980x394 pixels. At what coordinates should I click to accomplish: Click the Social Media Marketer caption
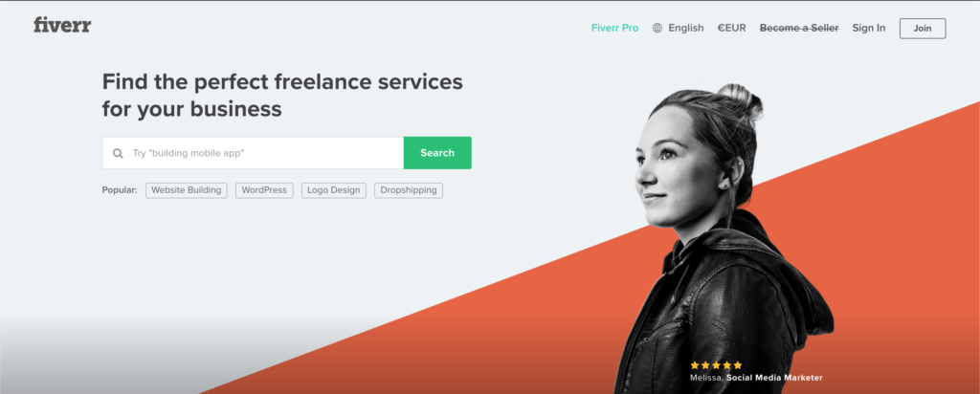click(774, 378)
